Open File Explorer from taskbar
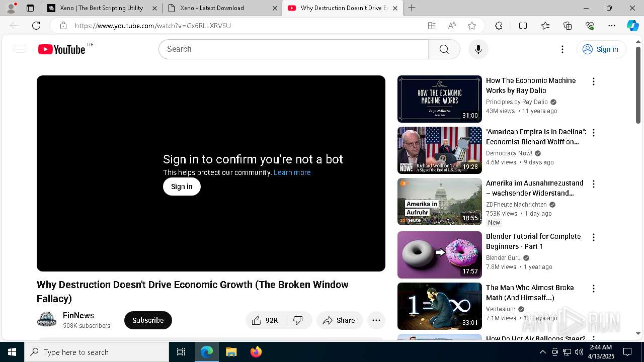The image size is (644, 362). 231,352
